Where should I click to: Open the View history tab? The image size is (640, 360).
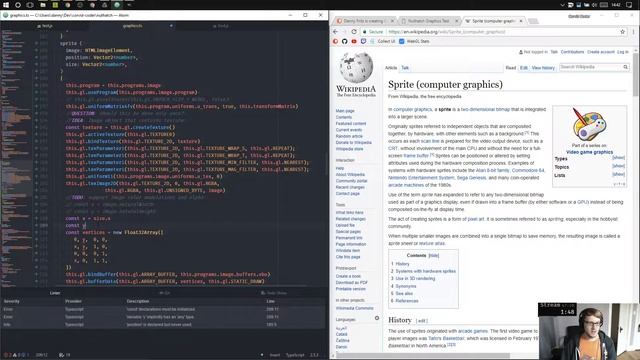click(543, 68)
